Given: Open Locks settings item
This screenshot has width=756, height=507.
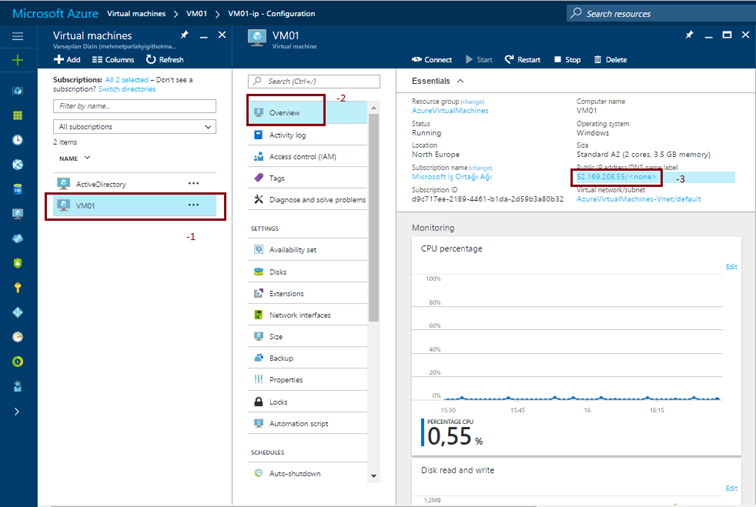Looking at the screenshot, I should coord(308,402).
